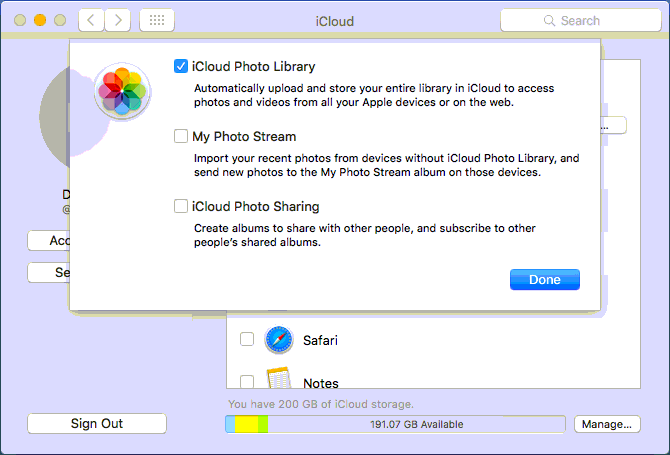Click the Search field

tap(581, 21)
